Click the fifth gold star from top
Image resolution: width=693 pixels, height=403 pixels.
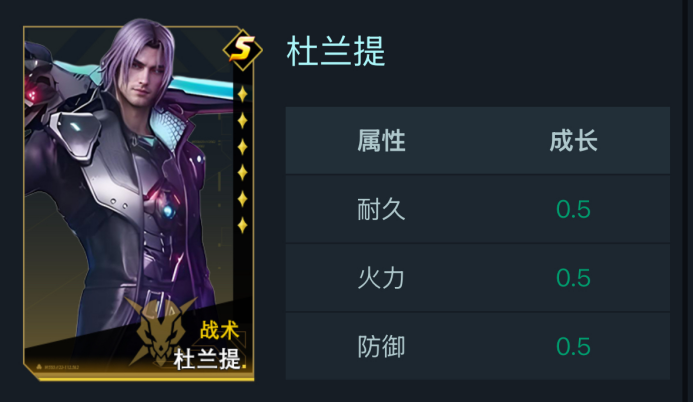tap(242, 199)
